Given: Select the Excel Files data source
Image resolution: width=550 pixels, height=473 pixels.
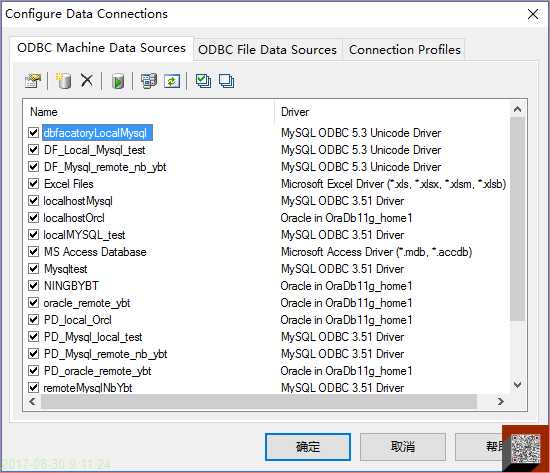Looking at the screenshot, I should click(69, 184).
